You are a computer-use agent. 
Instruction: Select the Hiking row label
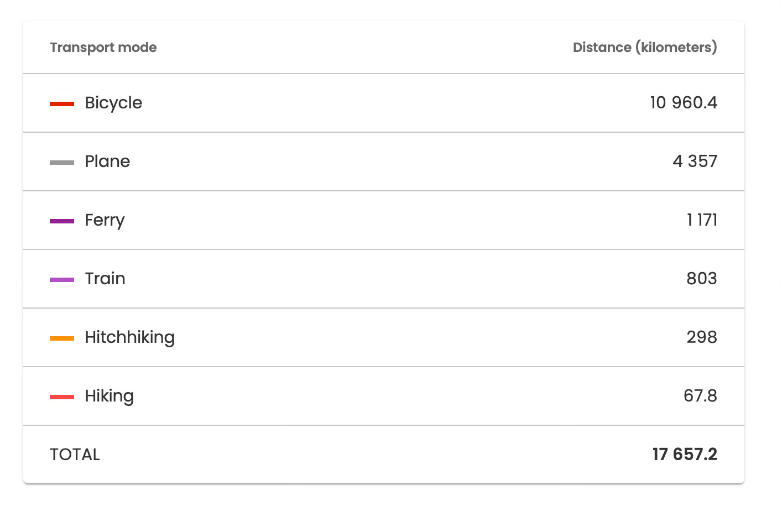pyautogui.click(x=109, y=396)
